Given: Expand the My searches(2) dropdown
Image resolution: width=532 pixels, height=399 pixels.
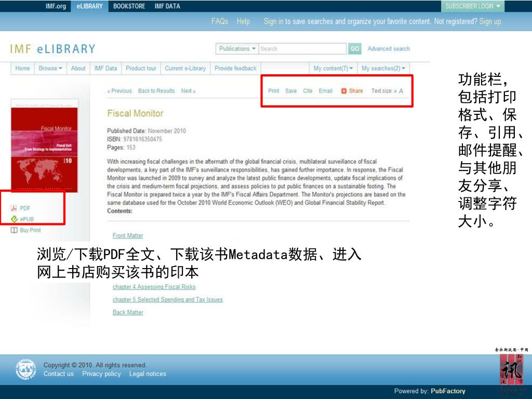Looking at the screenshot, I should (x=383, y=68).
